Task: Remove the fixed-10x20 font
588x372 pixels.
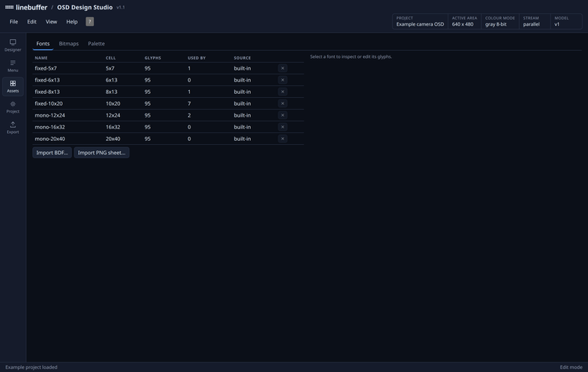Action: [x=283, y=103]
